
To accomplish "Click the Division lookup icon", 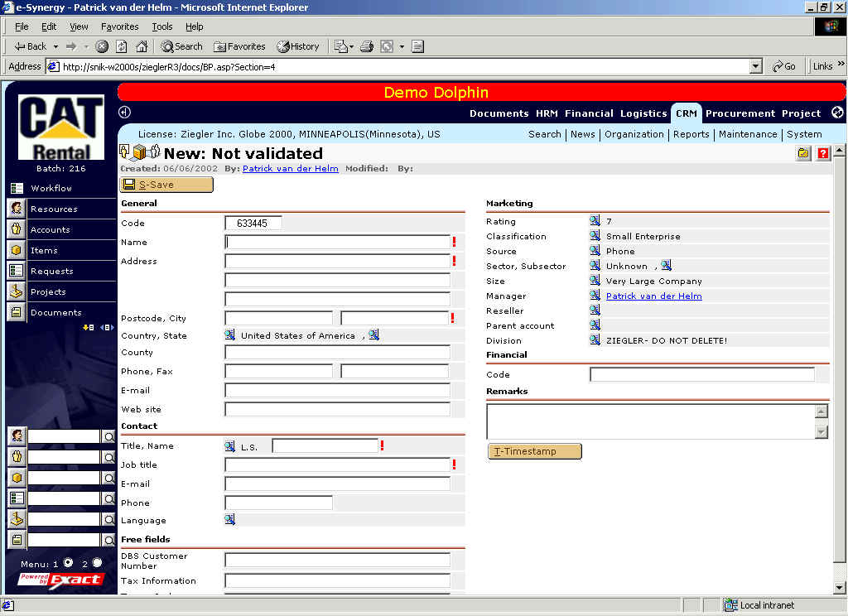I will [x=595, y=339].
